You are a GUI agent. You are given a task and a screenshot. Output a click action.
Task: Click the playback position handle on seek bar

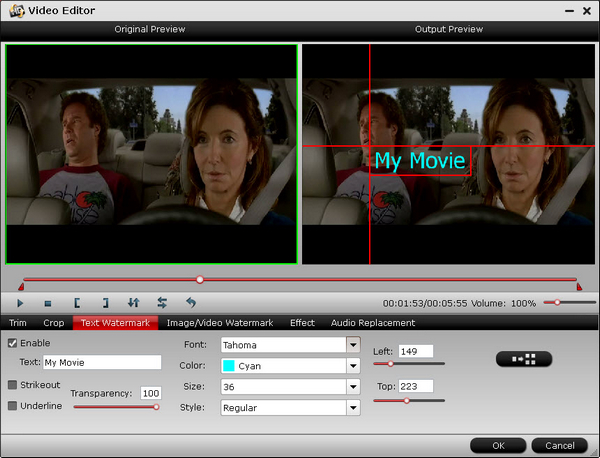[x=200, y=280]
